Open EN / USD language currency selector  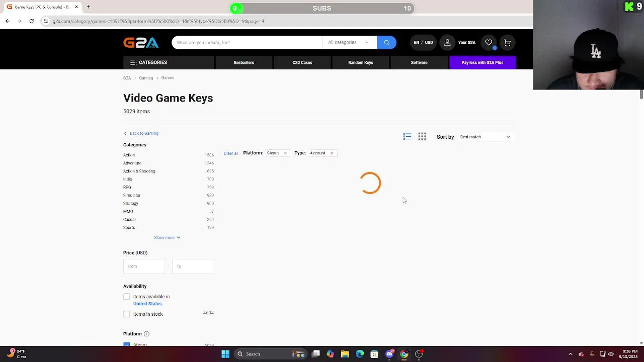[423, 43]
